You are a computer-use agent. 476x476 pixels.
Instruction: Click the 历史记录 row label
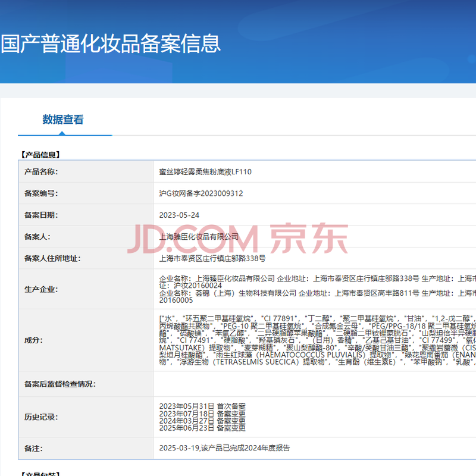[41, 416]
